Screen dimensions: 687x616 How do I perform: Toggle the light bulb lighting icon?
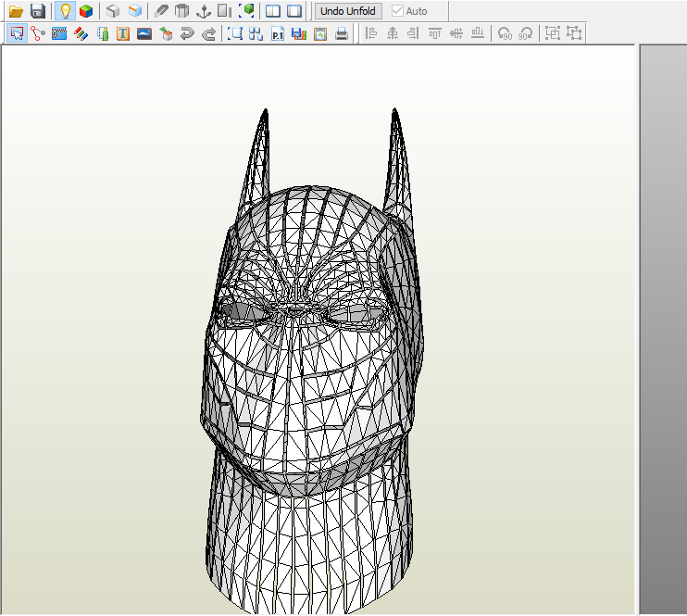pos(66,11)
